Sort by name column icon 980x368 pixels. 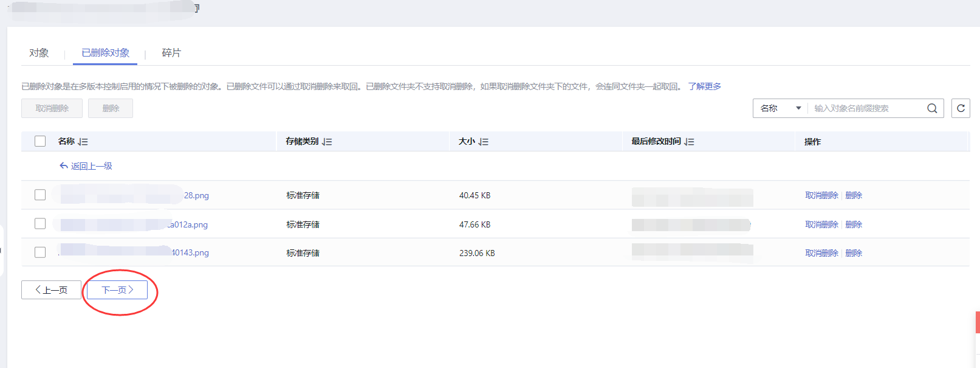pyautogui.click(x=83, y=142)
